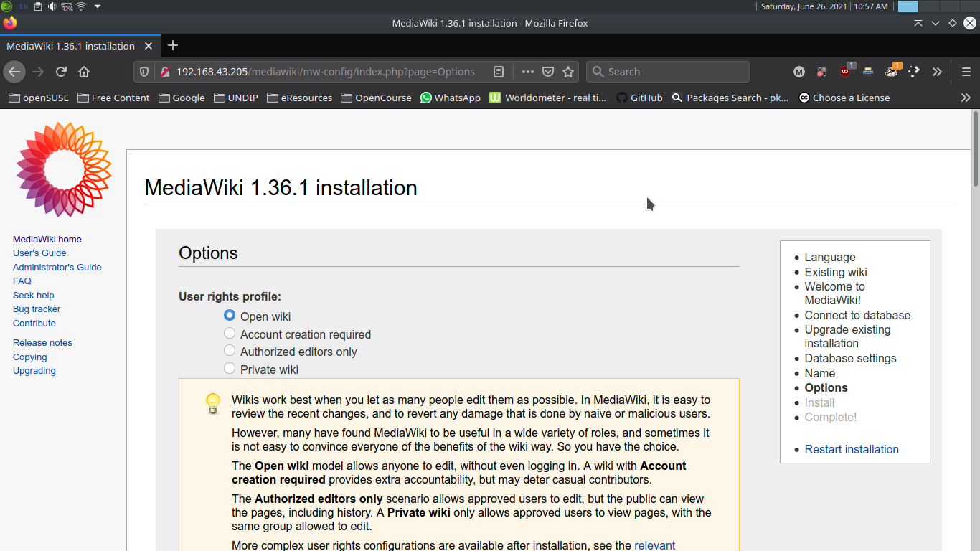Screen dimensions: 980x551
Task: Click the 10:57 AM clock in panel
Action: [872, 6]
